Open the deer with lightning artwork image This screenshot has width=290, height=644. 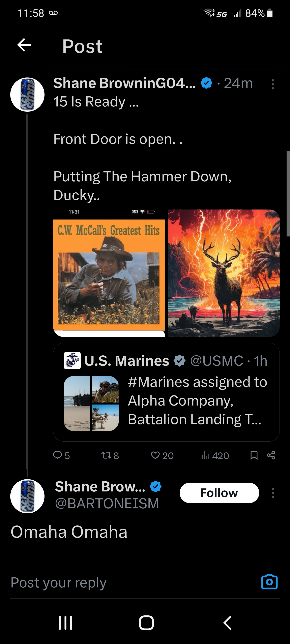[224, 273]
